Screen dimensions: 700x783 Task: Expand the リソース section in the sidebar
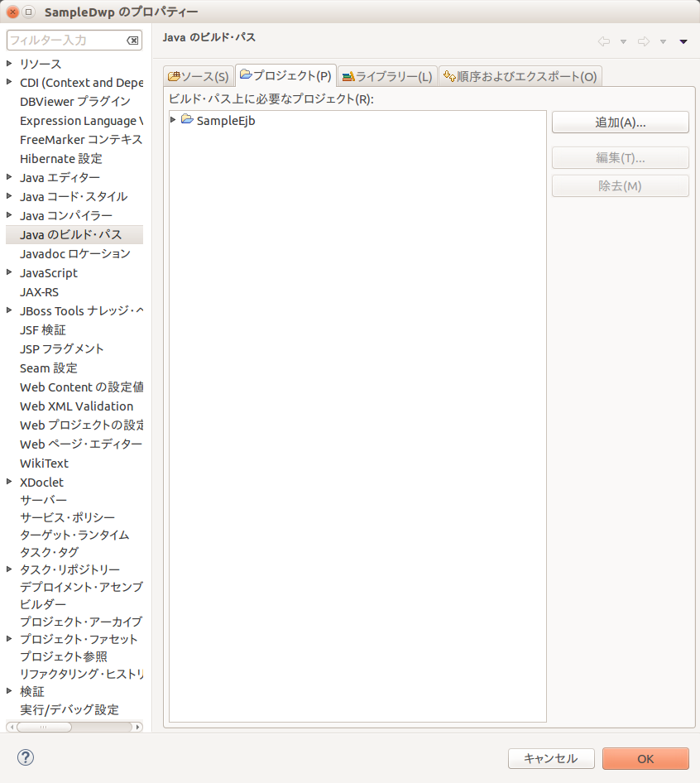[9, 63]
